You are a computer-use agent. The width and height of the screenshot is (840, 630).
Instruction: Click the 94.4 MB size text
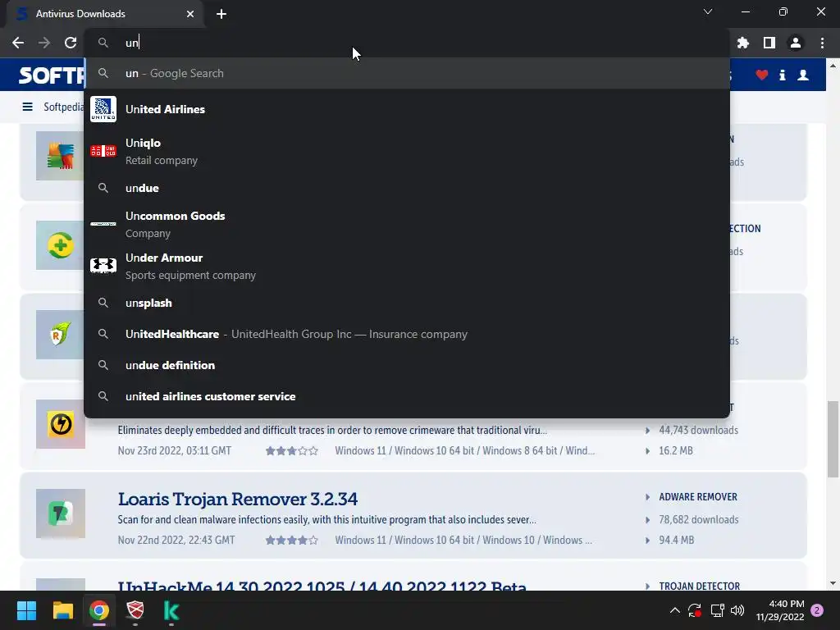676,540
